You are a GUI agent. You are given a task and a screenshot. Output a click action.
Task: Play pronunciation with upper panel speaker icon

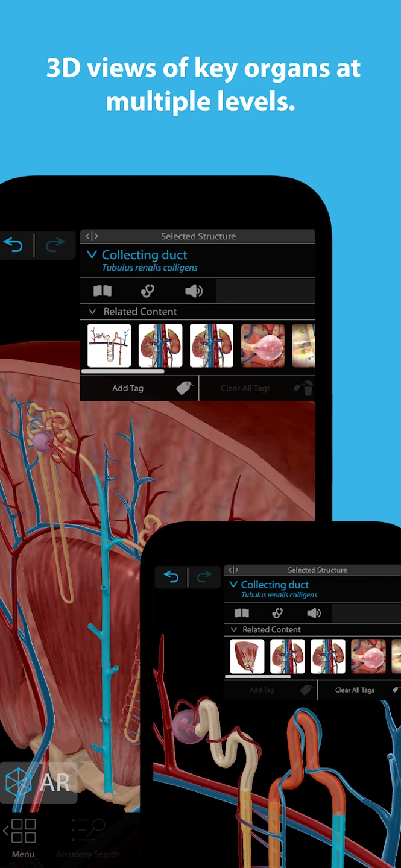pyautogui.click(x=194, y=291)
